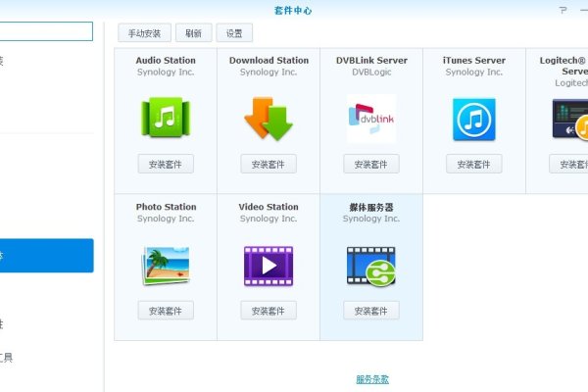Click 安装套件 under 媒体服务器

coord(371,311)
